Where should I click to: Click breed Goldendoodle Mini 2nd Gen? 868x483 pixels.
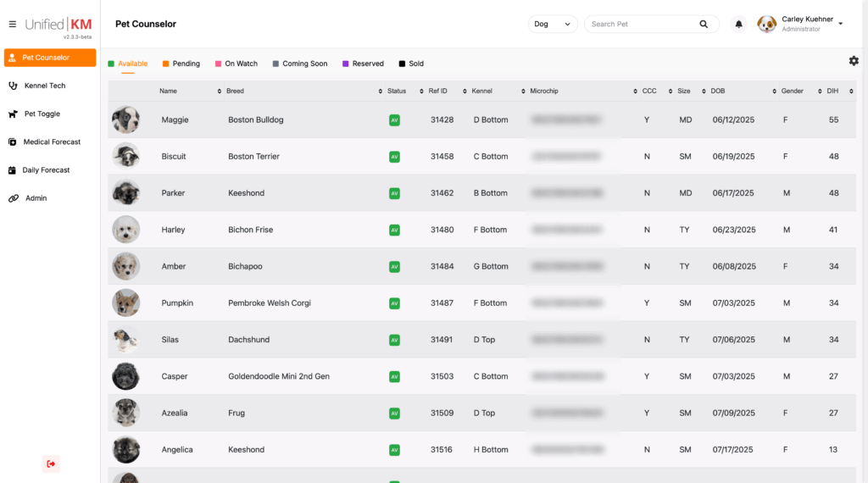point(279,376)
